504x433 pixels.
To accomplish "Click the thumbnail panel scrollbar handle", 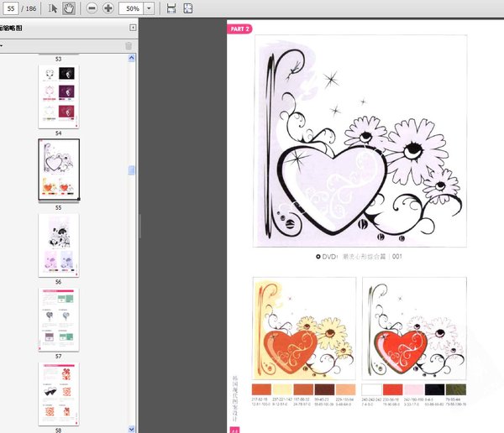I will (x=132, y=170).
